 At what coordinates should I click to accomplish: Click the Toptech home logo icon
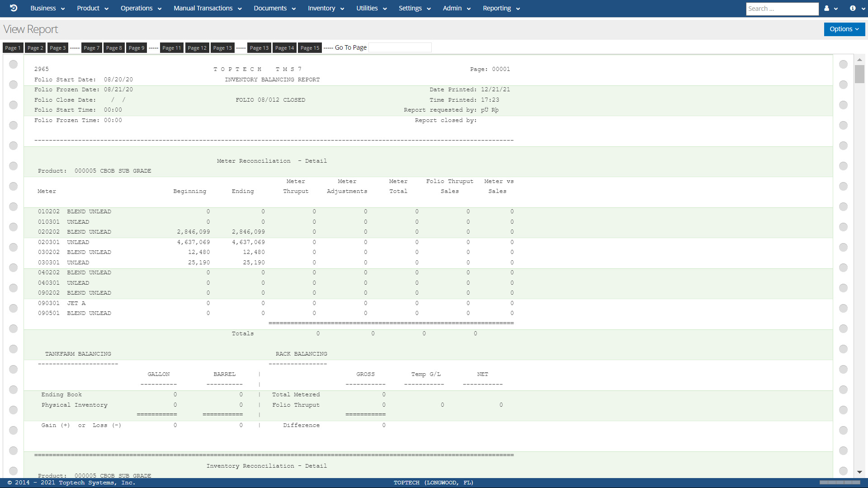tap(14, 8)
